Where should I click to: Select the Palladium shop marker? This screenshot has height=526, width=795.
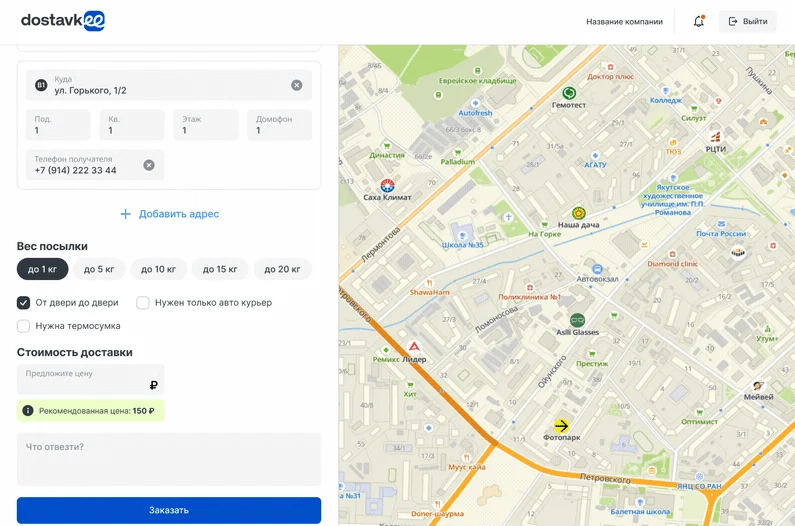[458, 152]
